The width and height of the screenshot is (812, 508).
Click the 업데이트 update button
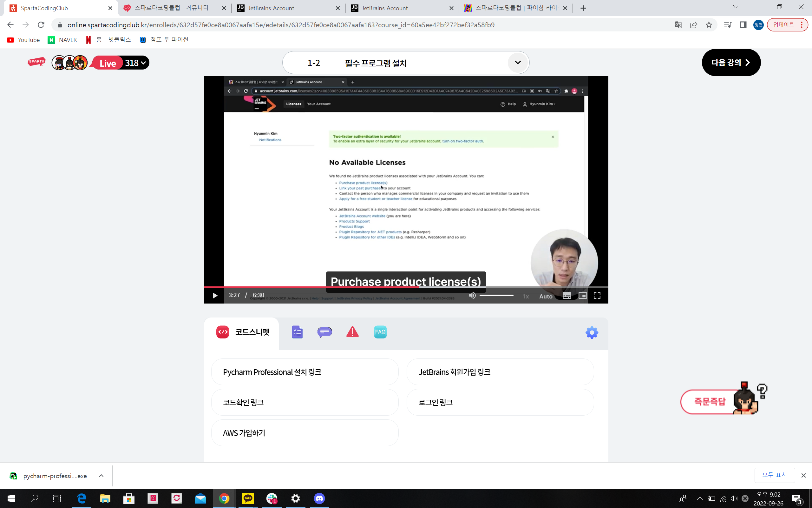pyautogui.click(x=787, y=25)
